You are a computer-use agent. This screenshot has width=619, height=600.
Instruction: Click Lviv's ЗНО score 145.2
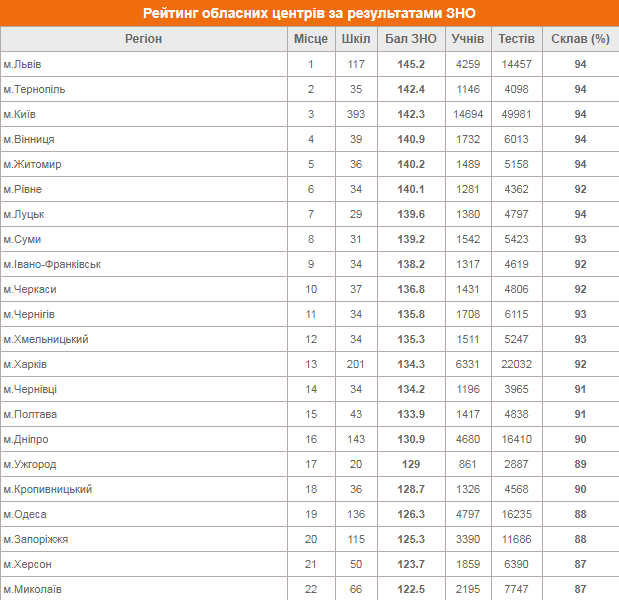click(411, 65)
